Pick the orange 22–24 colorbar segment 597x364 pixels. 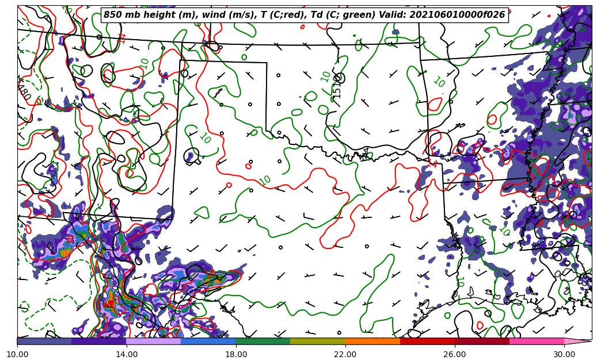[372, 341]
